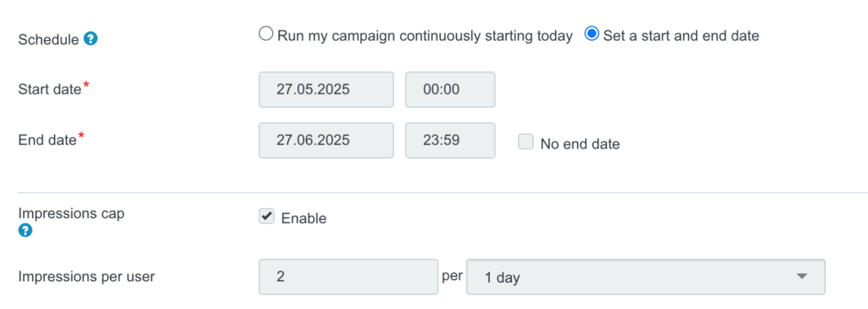The height and width of the screenshot is (309, 868).
Task: Click the 'Impressions per user' label
Action: pos(86,276)
